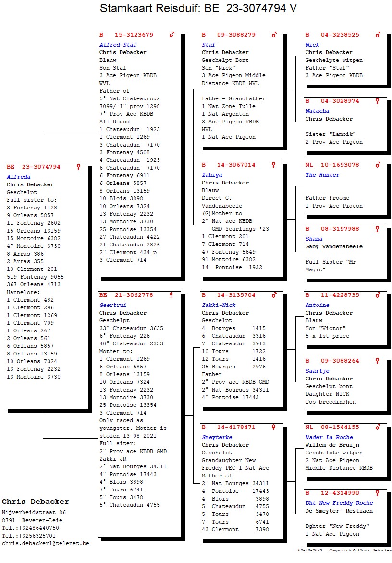Click the female symbol on Alfreda's card

pos(79,167)
